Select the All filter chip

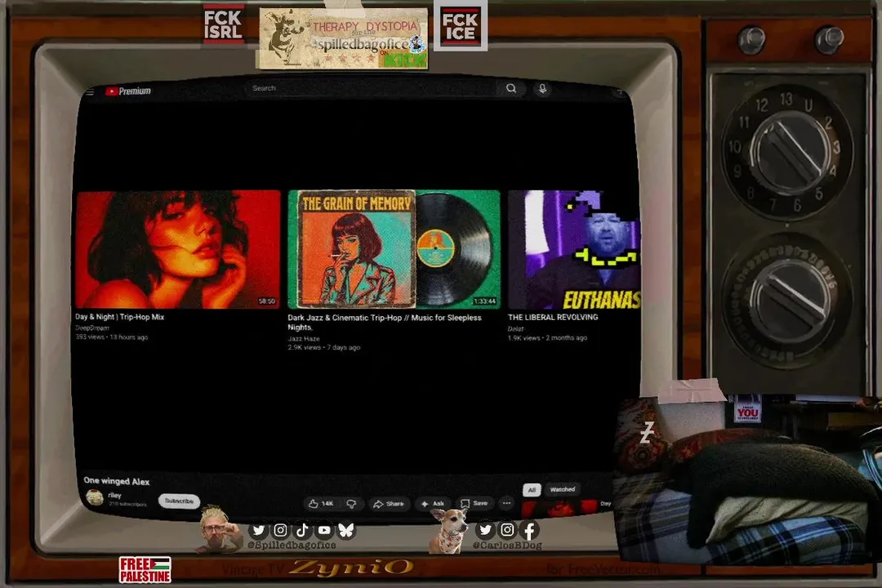tap(532, 489)
